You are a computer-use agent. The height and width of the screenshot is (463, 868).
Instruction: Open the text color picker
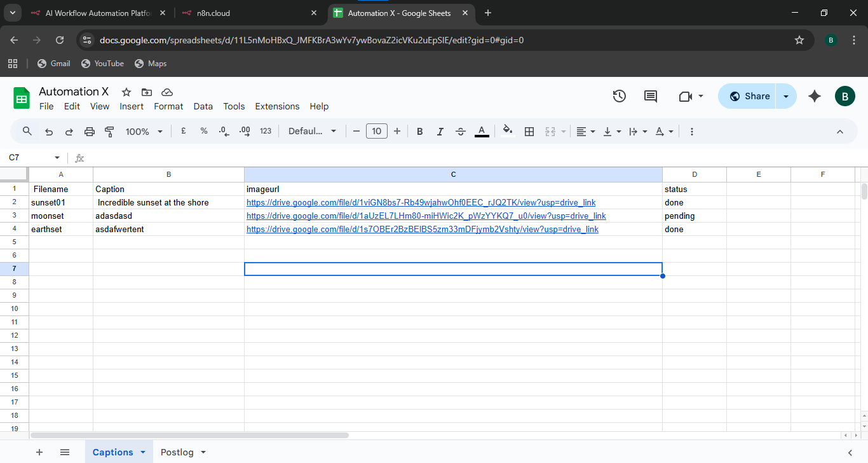pyautogui.click(x=482, y=131)
